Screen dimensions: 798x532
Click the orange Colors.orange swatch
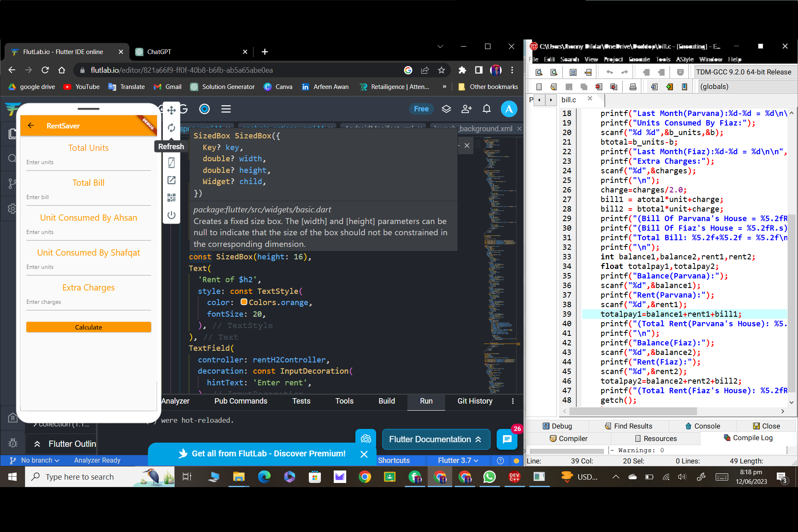click(244, 302)
